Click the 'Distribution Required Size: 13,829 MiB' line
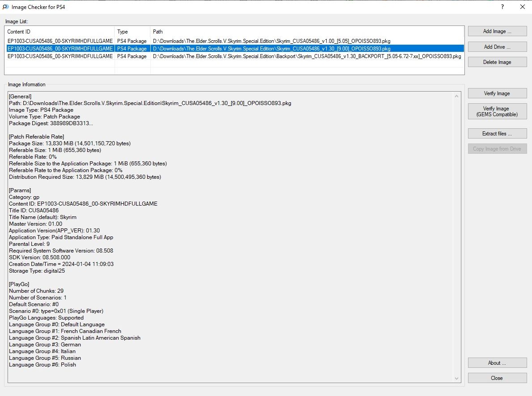532x396 pixels. pos(85,177)
